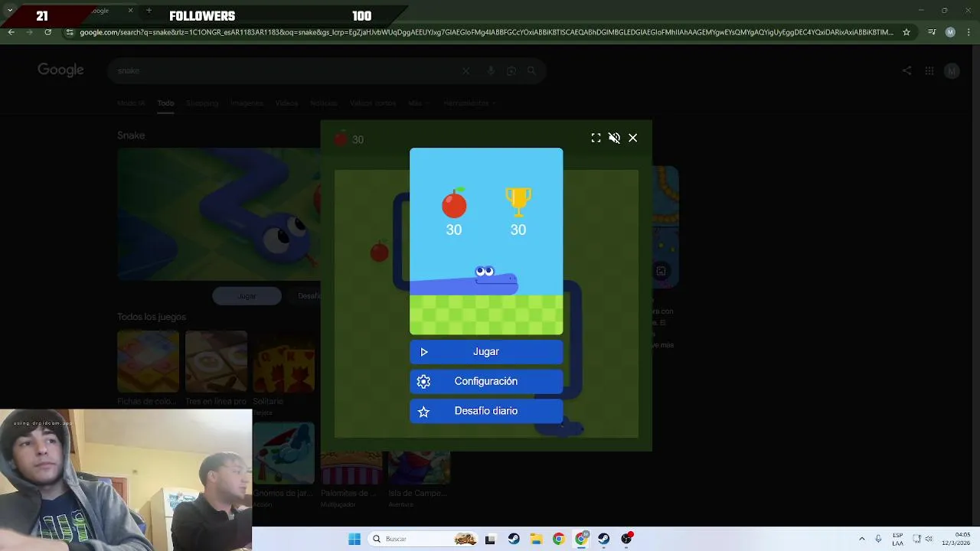Screen dimensions: 980x551
Task: Open the Isla de Campe... game
Action: 419,468
